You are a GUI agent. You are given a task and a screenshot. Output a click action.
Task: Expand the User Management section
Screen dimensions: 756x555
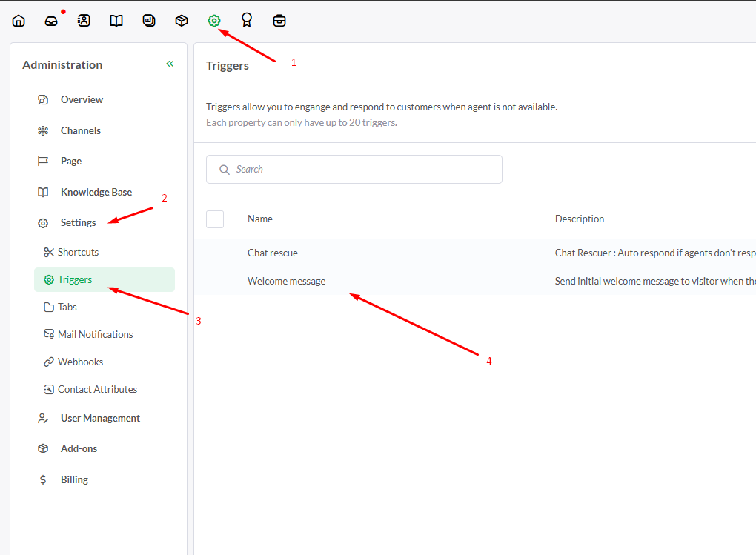[x=100, y=418]
